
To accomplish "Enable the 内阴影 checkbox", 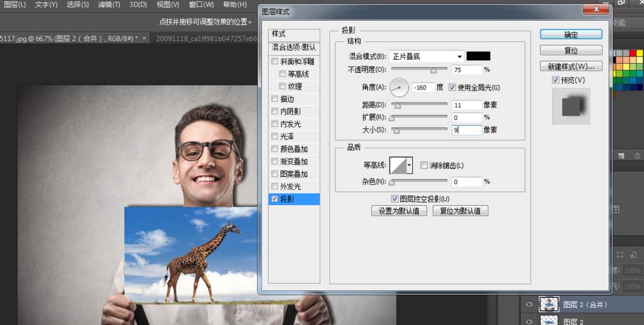I will [x=274, y=112].
